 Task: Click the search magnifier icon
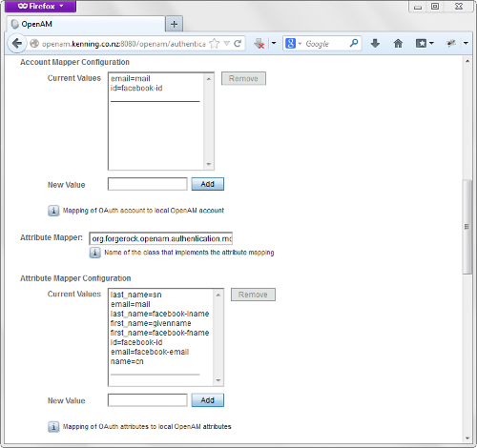[x=354, y=43]
